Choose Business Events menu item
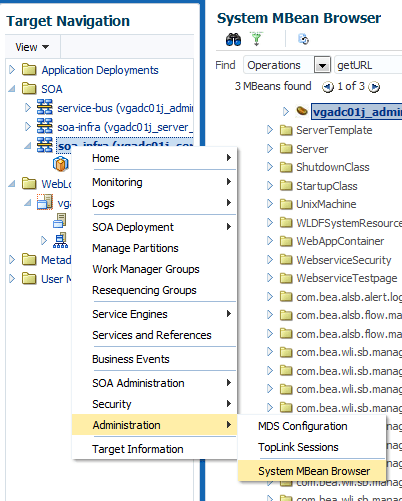This screenshot has width=402, height=501. [154, 359]
